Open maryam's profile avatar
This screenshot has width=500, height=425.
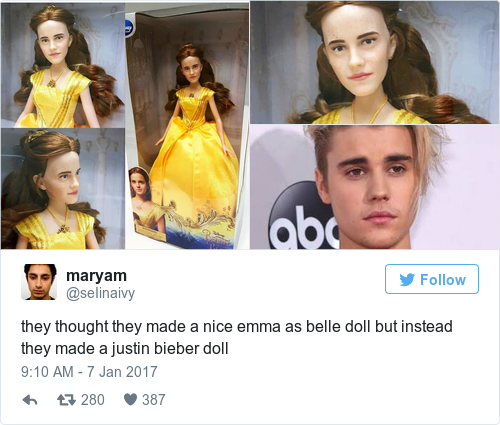click(x=39, y=282)
